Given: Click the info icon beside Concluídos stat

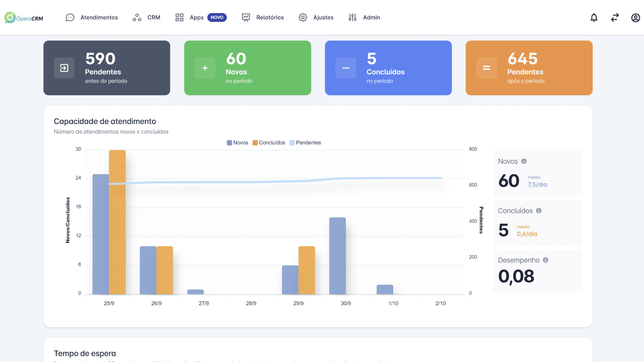Looking at the screenshot, I should (x=539, y=210).
